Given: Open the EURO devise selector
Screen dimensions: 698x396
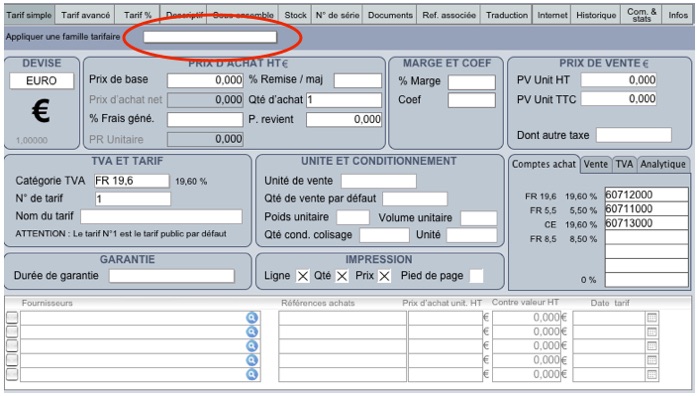Looking at the screenshot, I should pyautogui.click(x=41, y=81).
